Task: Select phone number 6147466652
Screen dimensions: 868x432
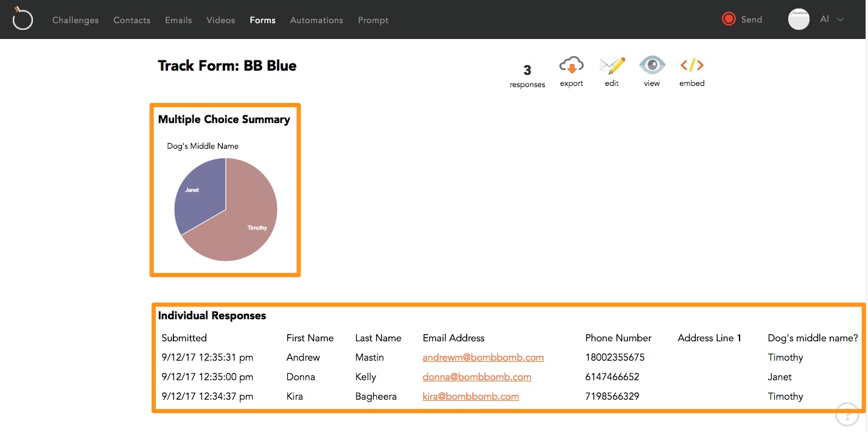Action: (612, 377)
